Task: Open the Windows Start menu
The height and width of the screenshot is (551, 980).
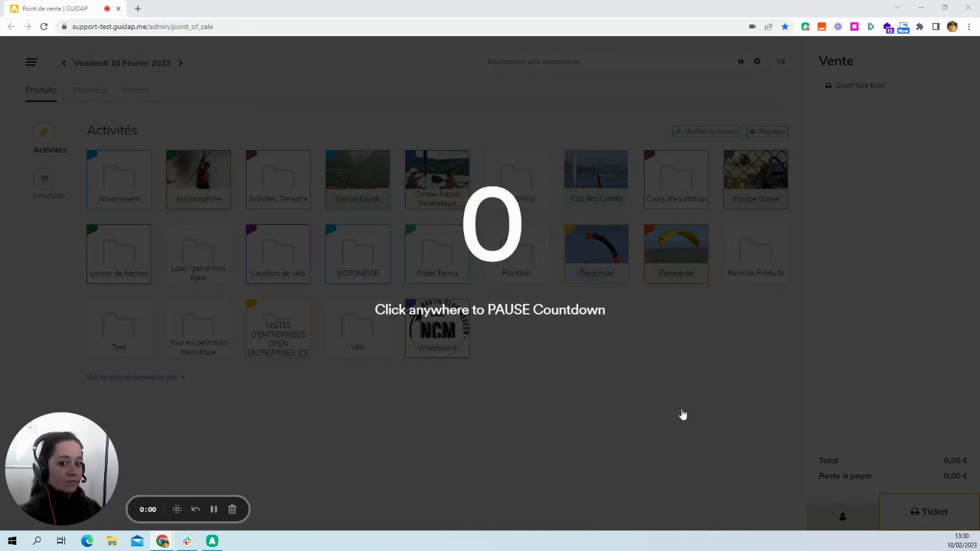Action: tap(12, 541)
